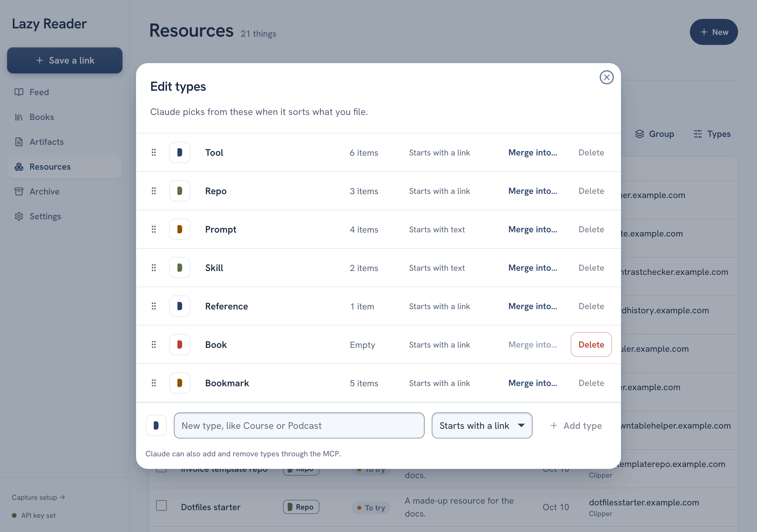The image size is (757, 532).
Task: Change the Skill type color swatch
Action: tap(180, 268)
